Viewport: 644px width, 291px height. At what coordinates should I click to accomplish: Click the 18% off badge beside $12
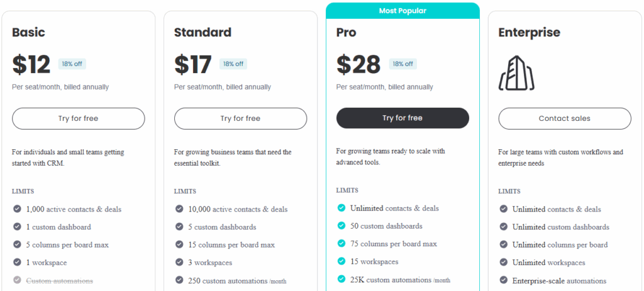point(72,64)
